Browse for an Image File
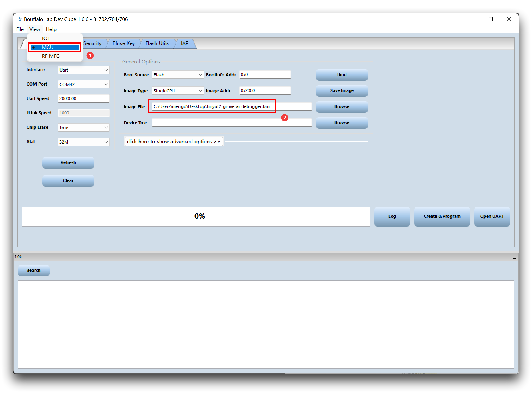The width and height of the screenshot is (532, 393). [x=342, y=107]
